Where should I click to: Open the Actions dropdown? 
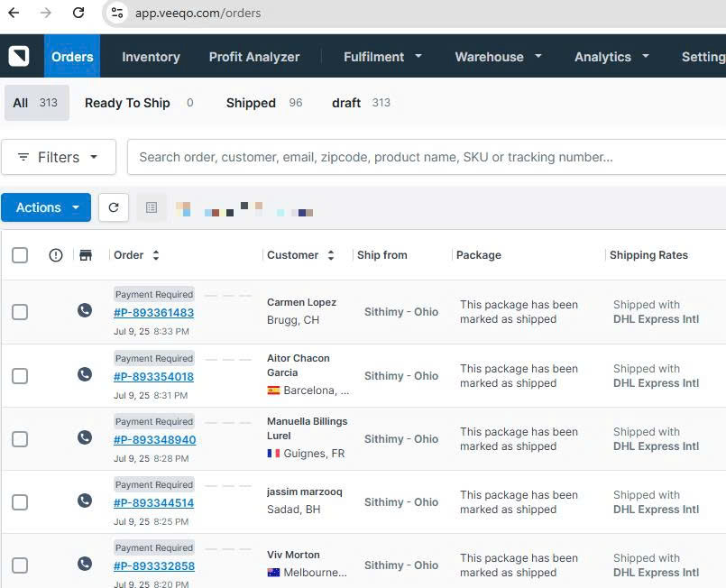(46, 207)
